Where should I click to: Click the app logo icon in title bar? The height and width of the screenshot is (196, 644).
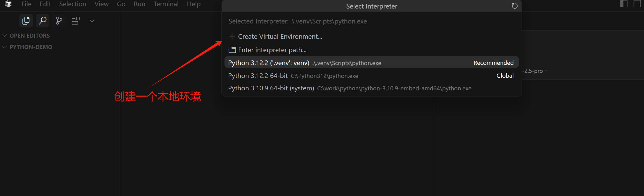point(8,4)
